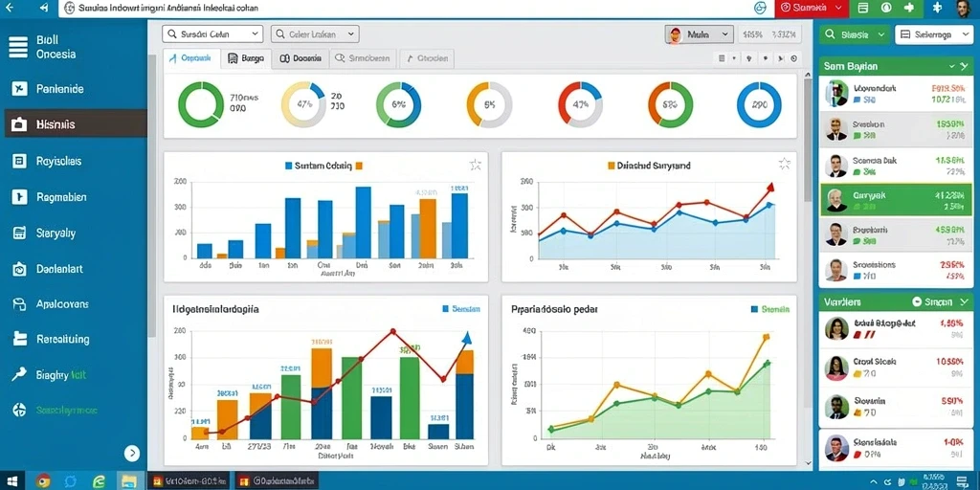
Task: Toggle the star on the Driachd Sarynand line chart
Action: [x=785, y=164]
